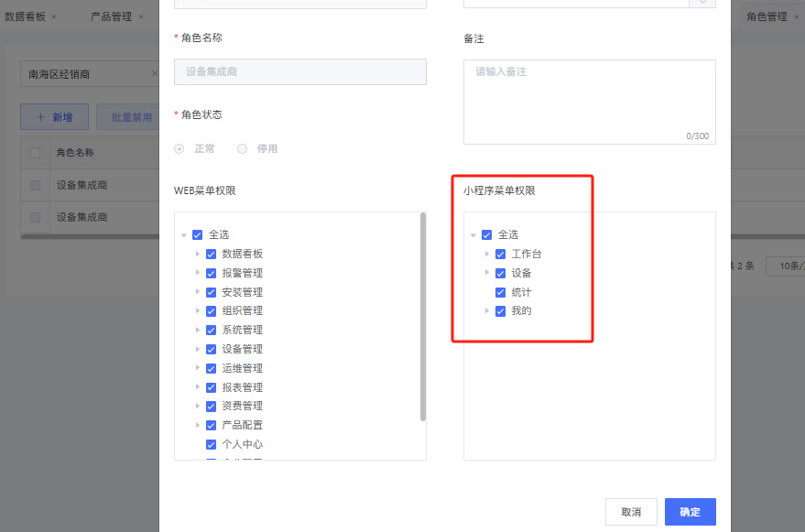The height and width of the screenshot is (532, 805).
Task: Click into the 备注 text area
Action: tap(589, 101)
